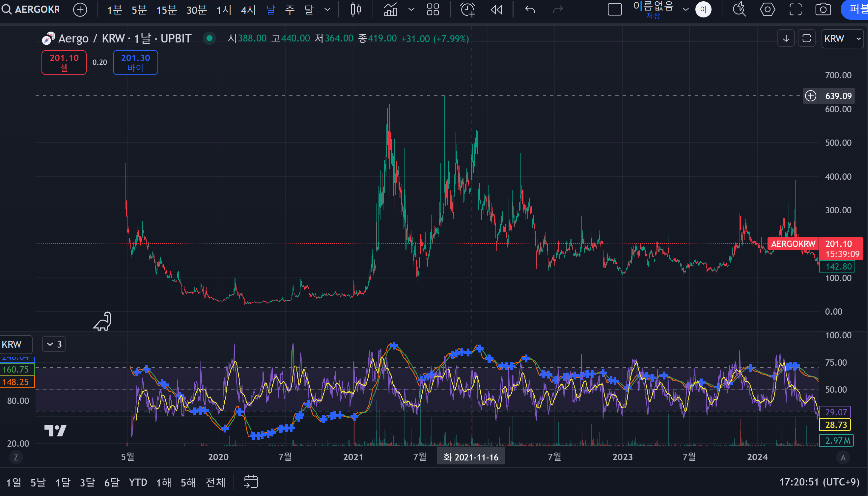Toggle the pane maximize button near KRW
Screen dimensions: 868x496
click(x=806, y=38)
